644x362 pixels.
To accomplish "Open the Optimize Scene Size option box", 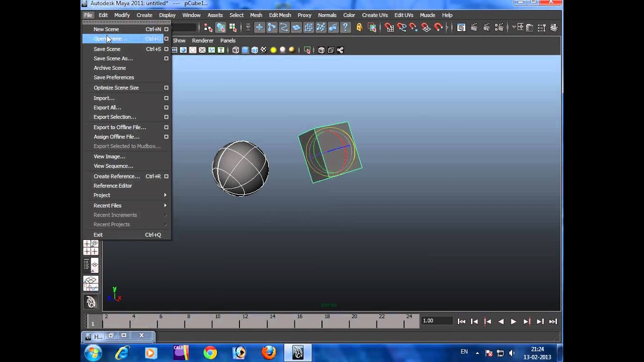I will (166, 87).
